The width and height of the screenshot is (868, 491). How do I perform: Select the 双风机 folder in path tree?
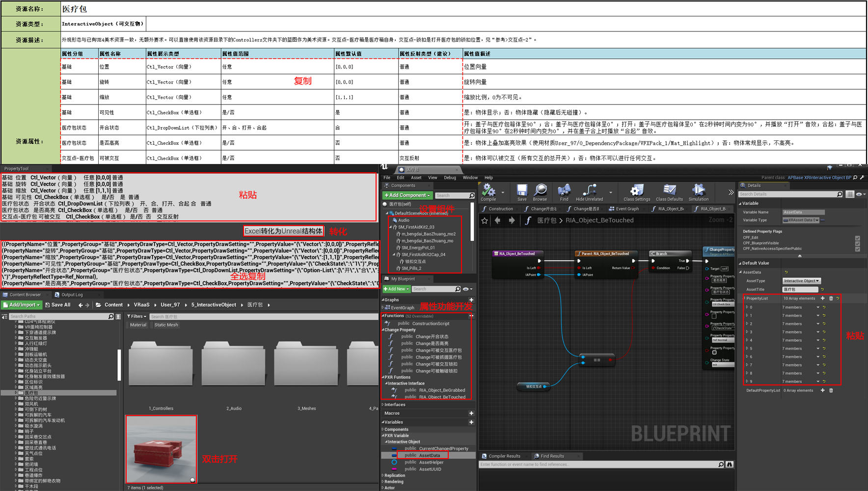pos(31,404)
